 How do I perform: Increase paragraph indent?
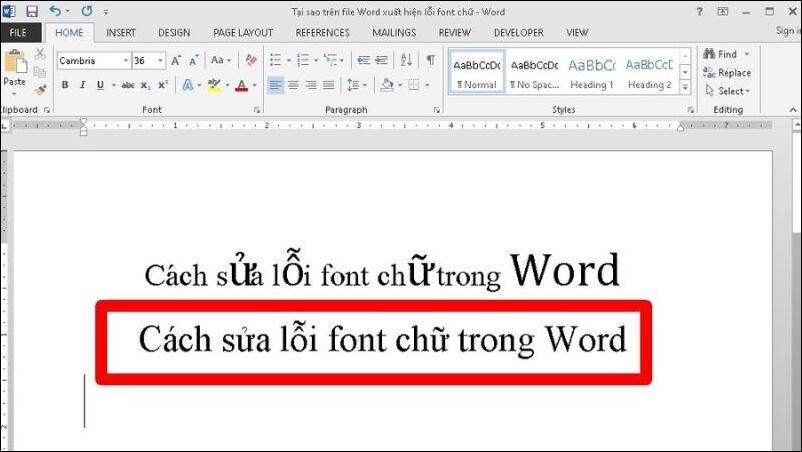[382, 60]
